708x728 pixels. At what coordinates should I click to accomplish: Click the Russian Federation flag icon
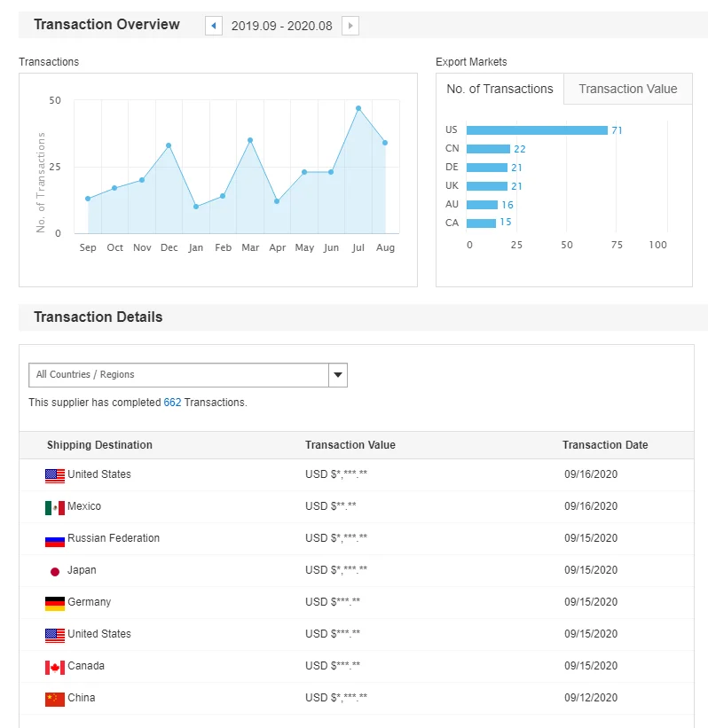click(x=55, y=539)
